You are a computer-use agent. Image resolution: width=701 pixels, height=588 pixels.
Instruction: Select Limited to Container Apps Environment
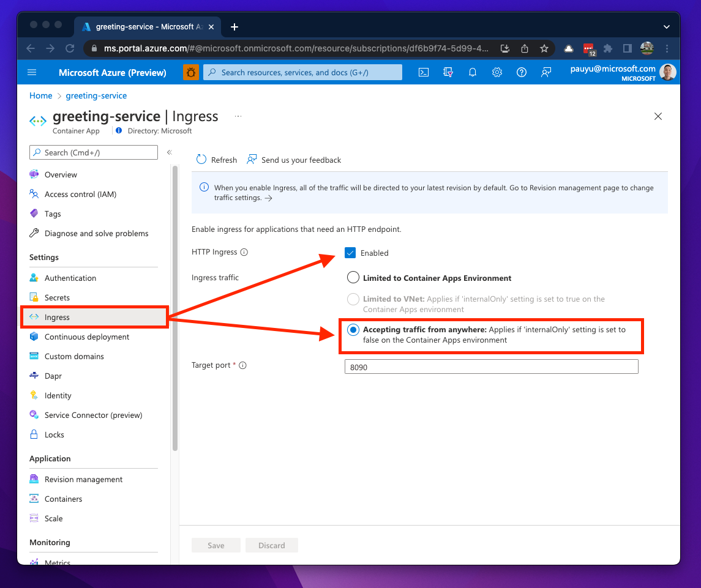coord(353,278)
